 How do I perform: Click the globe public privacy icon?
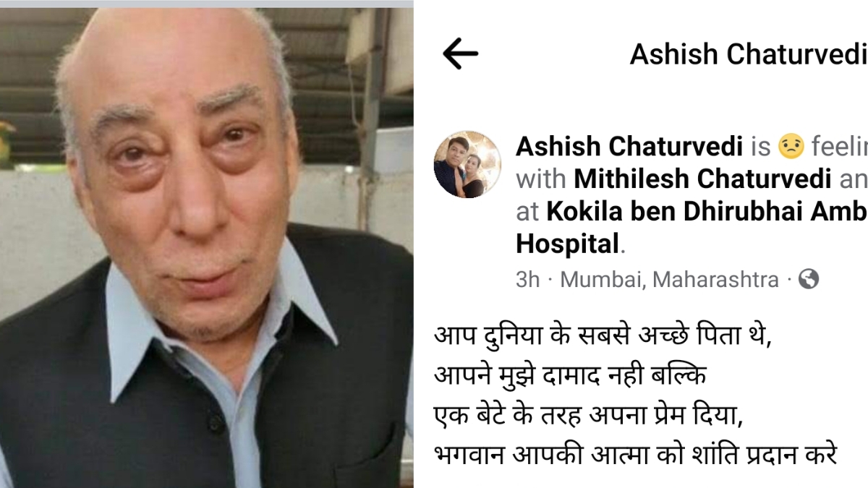click(x=809, y=279)
